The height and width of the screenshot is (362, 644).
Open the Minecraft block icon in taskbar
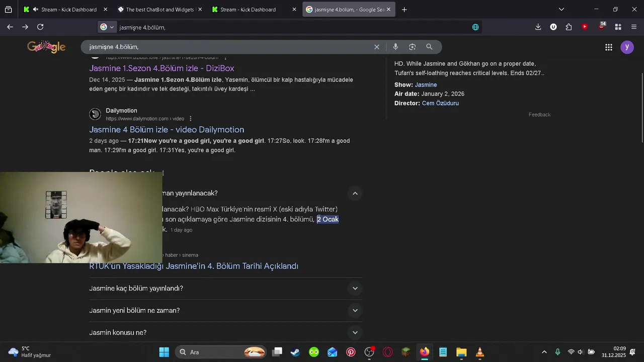(x=406, y=352)
